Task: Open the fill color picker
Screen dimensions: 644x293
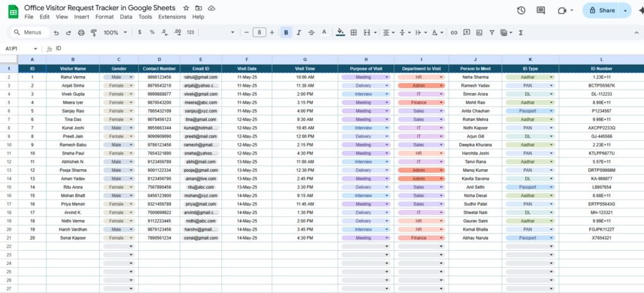Action: 340,32
